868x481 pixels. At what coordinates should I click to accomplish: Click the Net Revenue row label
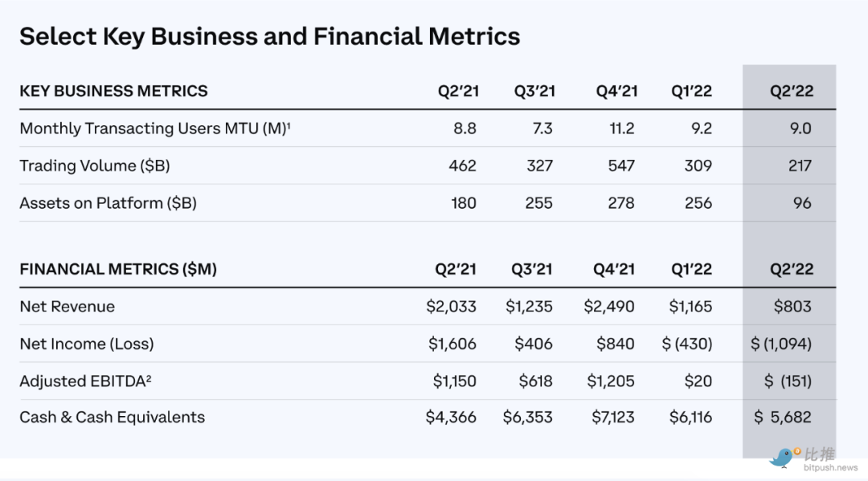pyautogui.click(x=67, y=306)
